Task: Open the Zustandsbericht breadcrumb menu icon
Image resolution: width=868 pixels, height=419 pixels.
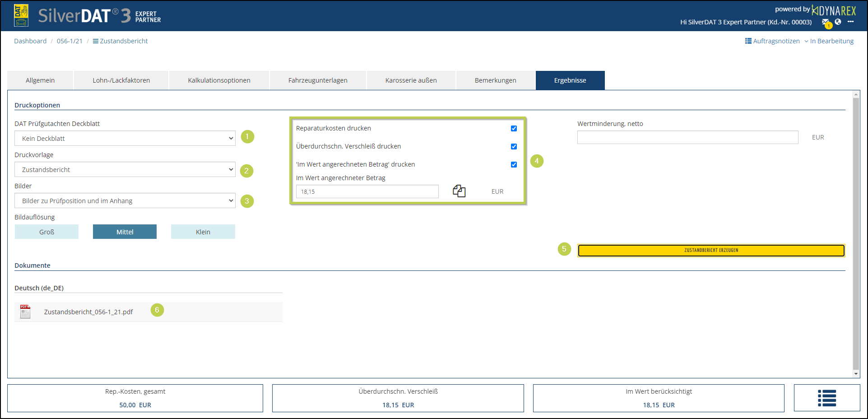Action: 96,41
